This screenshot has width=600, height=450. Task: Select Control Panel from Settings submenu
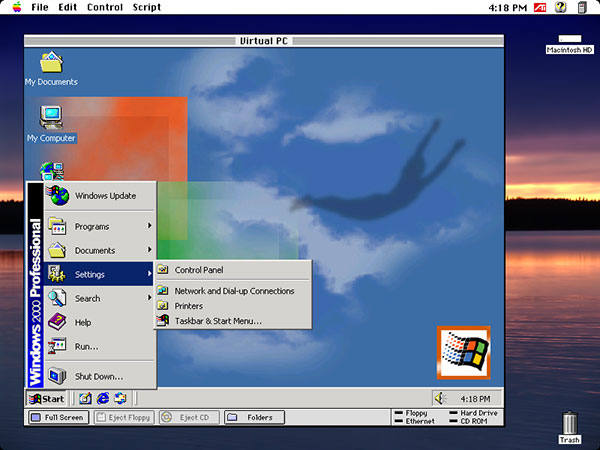click(198, 270)
